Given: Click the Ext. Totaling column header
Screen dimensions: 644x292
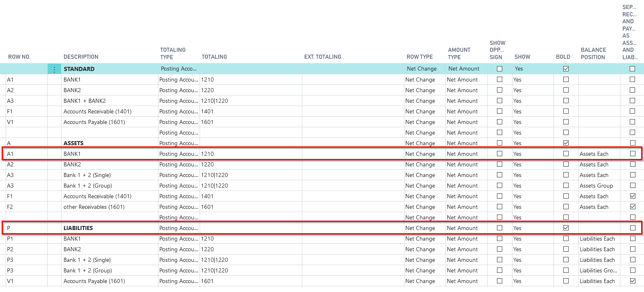Looking at the screenshot, I should pos(323,57).
